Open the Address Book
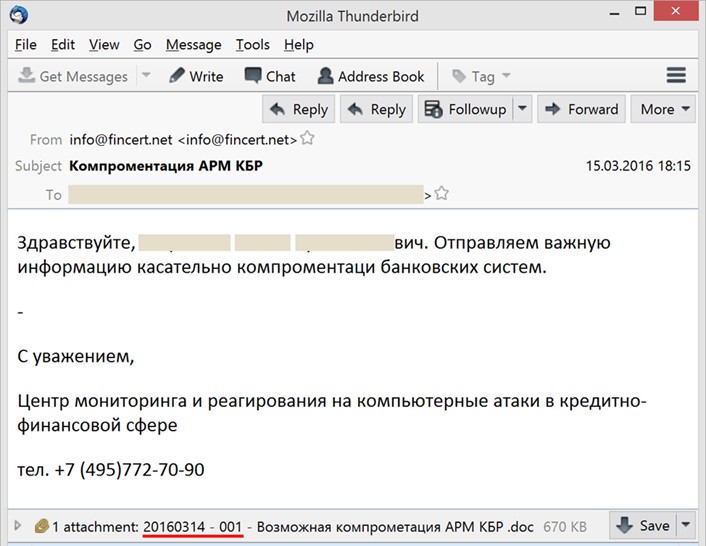The height and width of the screenshot is (546, 706). coord(371,76)
